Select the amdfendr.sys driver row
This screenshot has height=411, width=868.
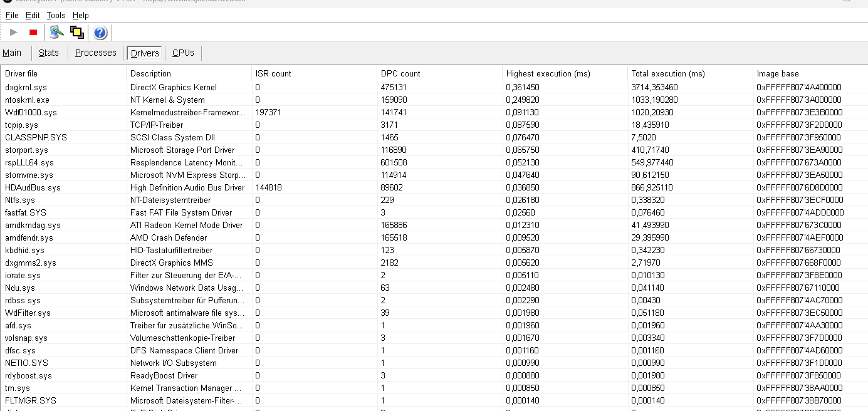434,237
